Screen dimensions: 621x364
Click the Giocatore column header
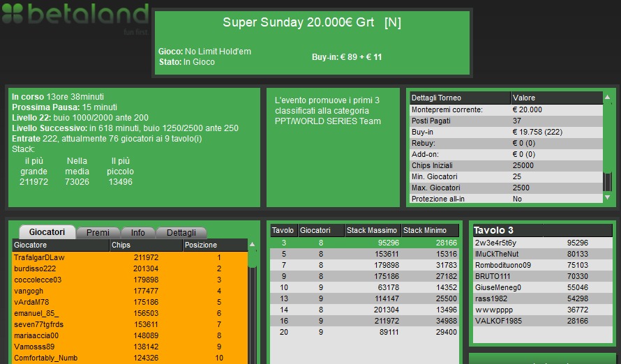coord(60,245)
